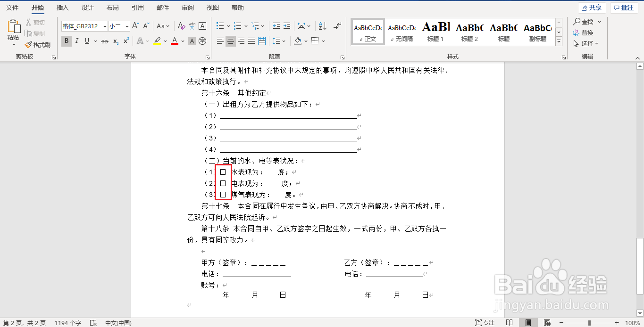Image resolution: width=644 pixels, height=327 pixels.
Task: Open the Insert (插入) tab
Action: (x=62, y=8)
